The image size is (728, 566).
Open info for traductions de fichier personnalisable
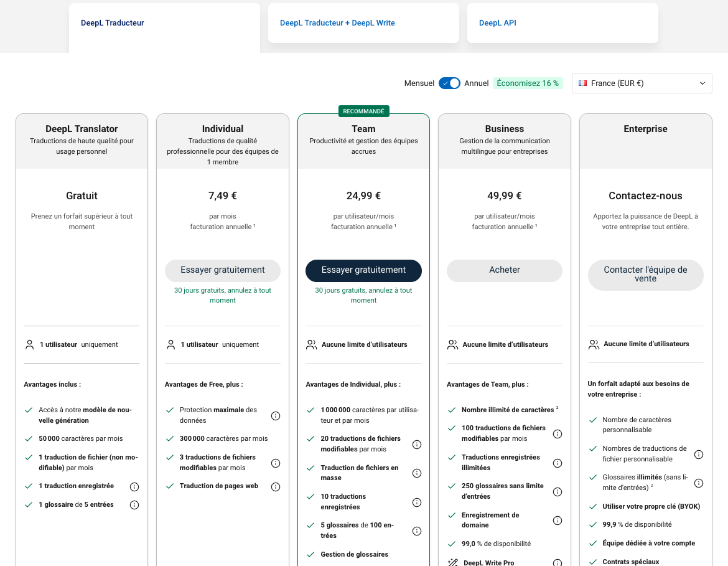[698, 455]
